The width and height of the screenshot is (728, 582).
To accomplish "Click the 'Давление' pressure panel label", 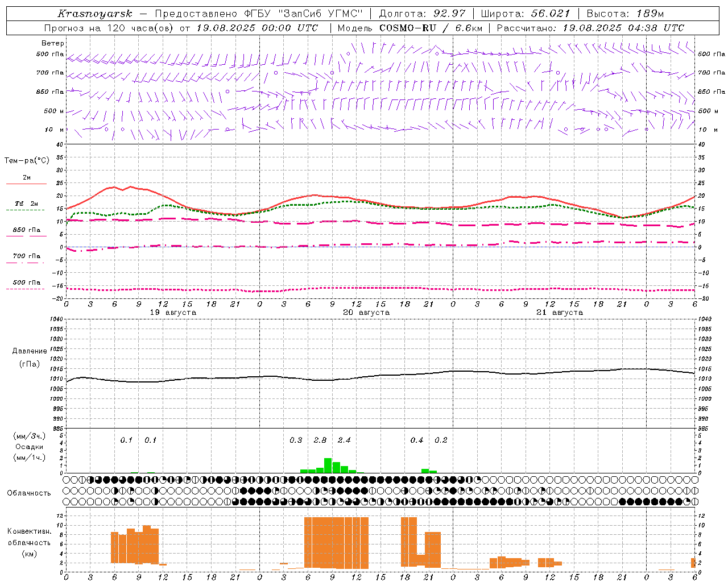I will pos(30,351).
